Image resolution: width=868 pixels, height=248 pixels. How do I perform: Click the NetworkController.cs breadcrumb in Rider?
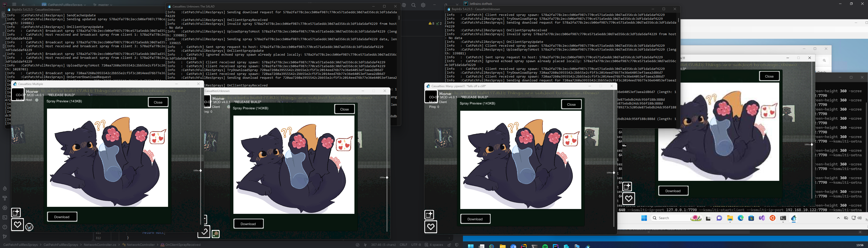coord(100,245)
